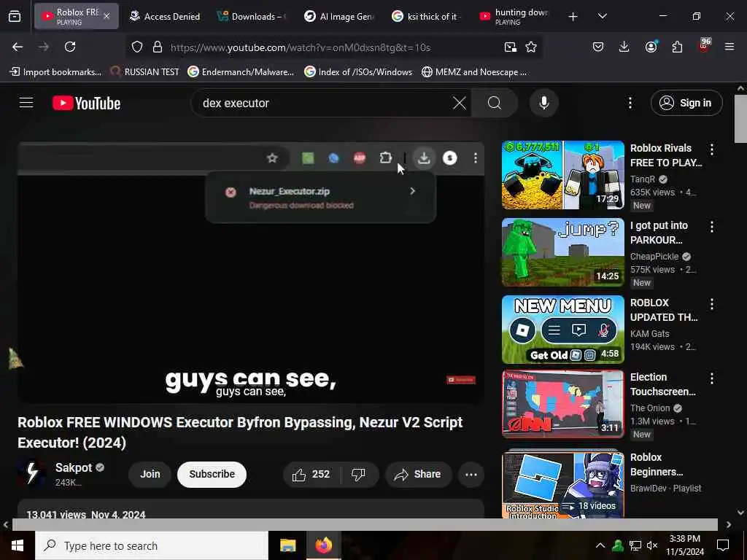Click the page vertical scrollbar thumb
Viewport: 747px width, 560px height.
tap(740, 118)
